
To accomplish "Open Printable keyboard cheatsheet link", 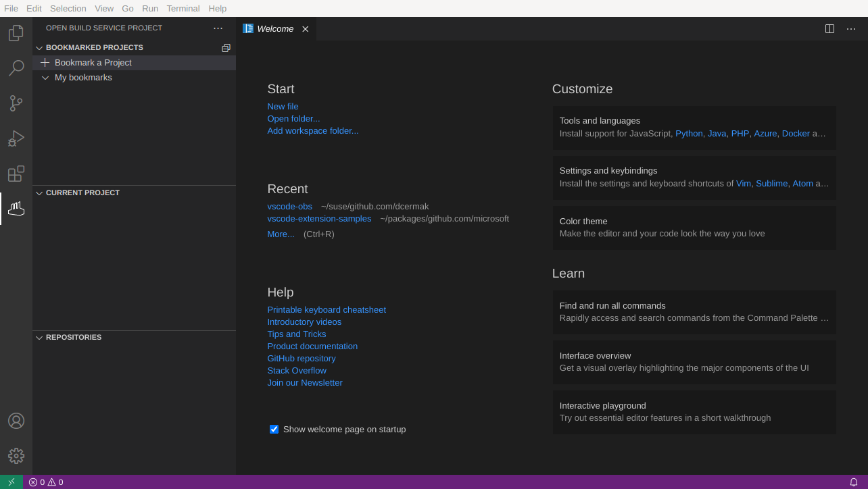I will coord(327,310).
